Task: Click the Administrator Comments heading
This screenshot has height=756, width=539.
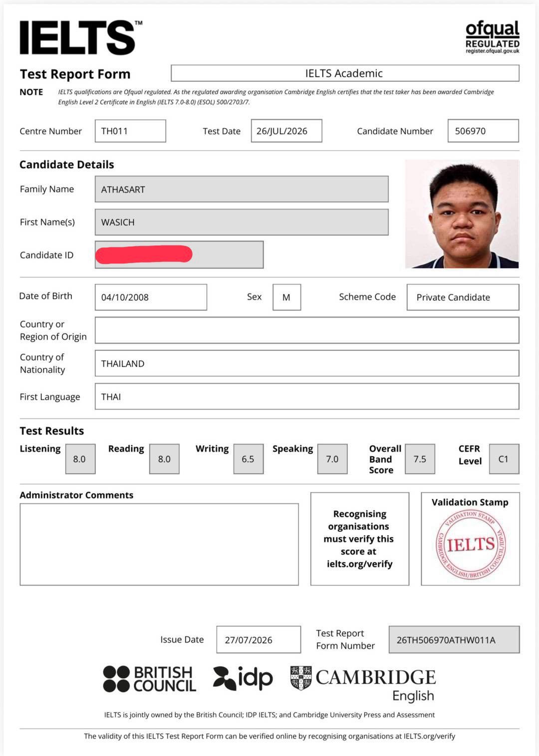Action: (76, 495)
